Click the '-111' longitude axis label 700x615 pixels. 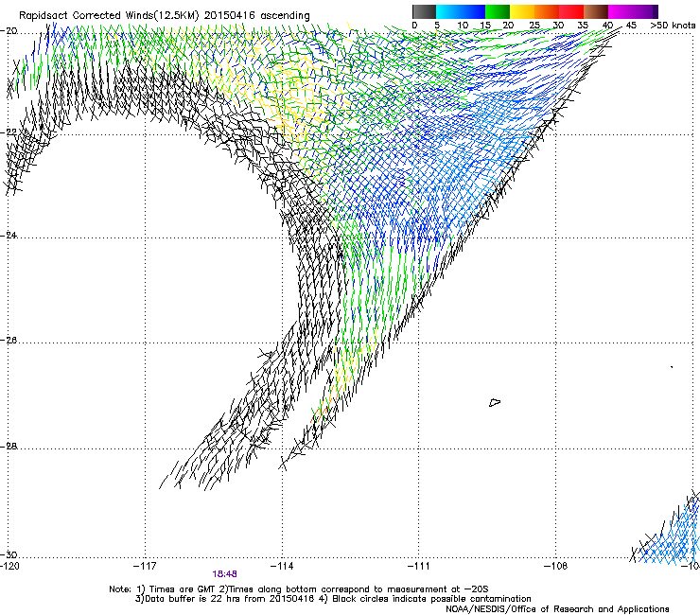click(x=419, y=567)
